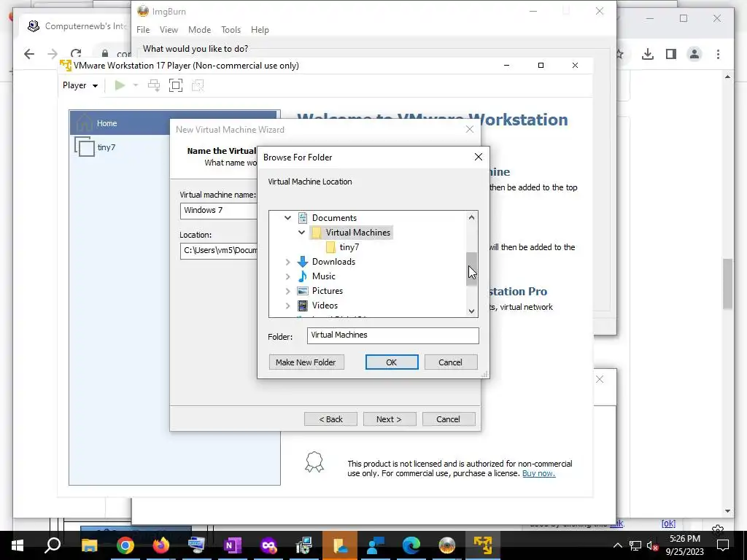Image resolution: width=747 pixels, height=560 pixels.
Task: Open the notification center icon
Action: [x=723, y=545]
